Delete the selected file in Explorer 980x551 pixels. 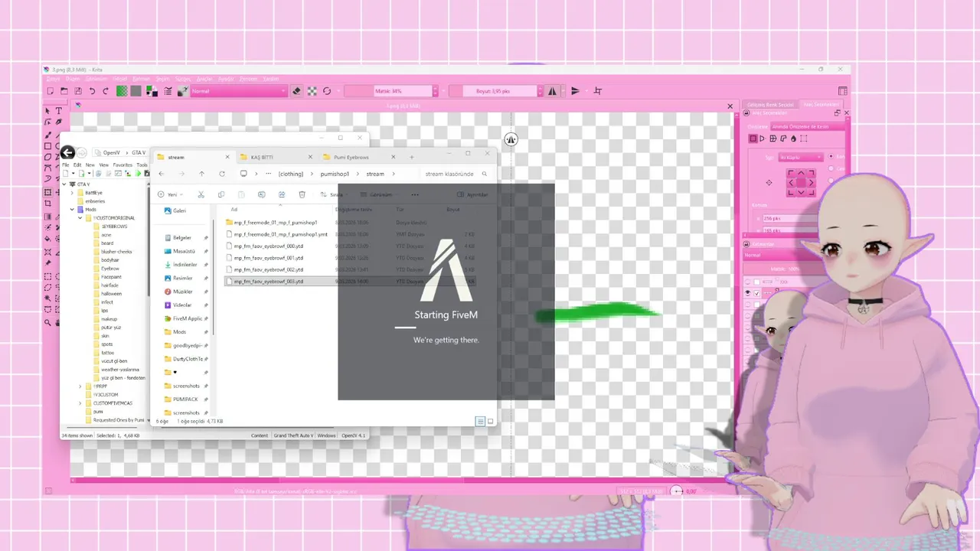302,194
